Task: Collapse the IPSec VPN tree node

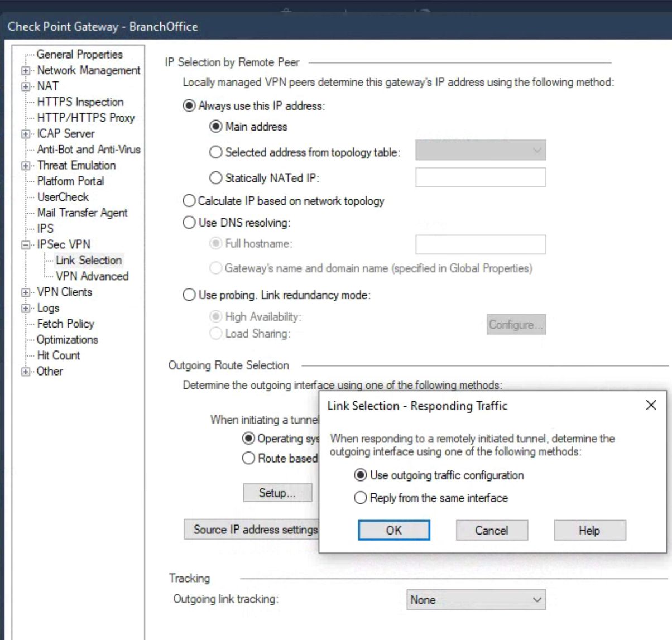Action: click(x=26, y=244)
